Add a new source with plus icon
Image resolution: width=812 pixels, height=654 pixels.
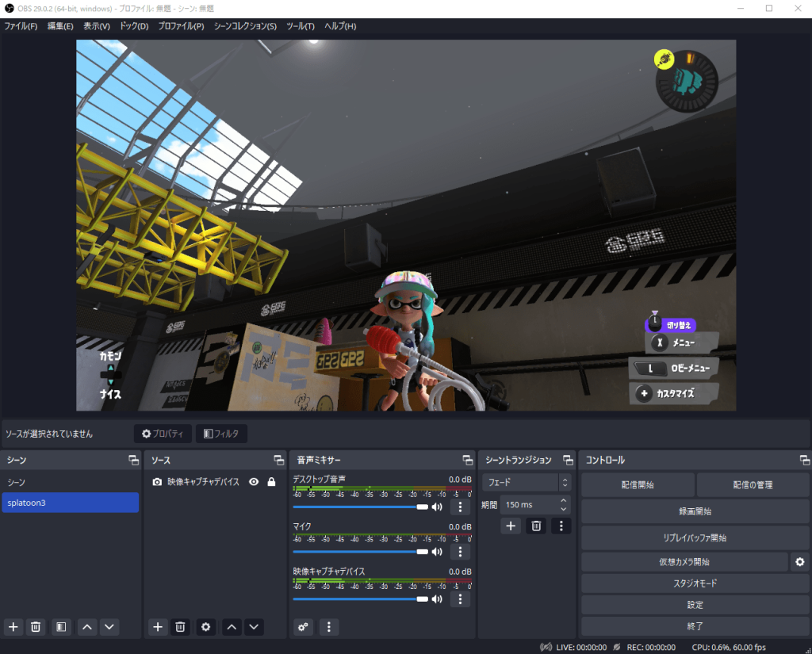(x=158, y=627)
